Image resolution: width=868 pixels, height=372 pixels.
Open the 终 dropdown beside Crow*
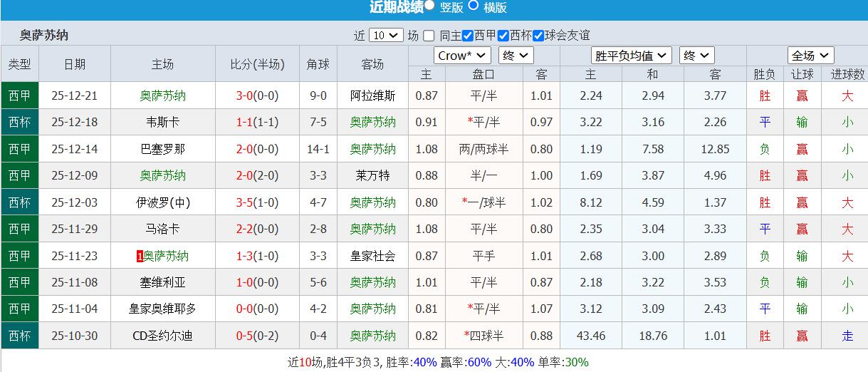coord(516,56)
